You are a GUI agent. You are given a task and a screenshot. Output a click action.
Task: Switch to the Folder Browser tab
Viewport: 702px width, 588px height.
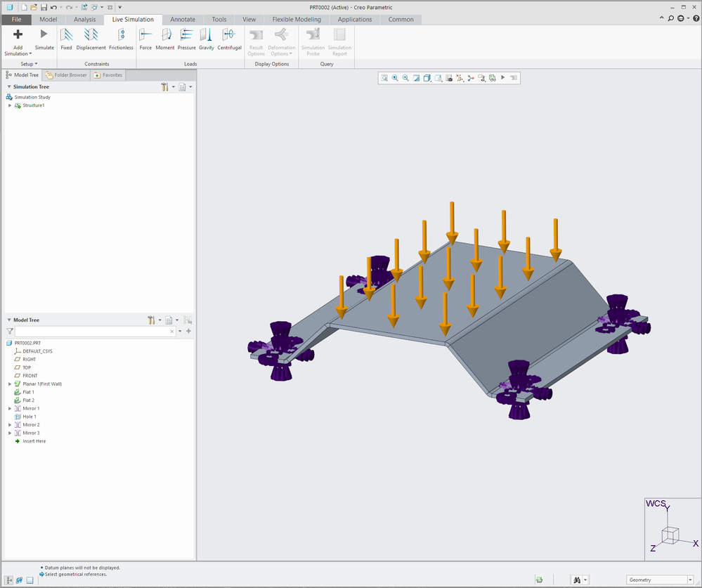[66, 75]
